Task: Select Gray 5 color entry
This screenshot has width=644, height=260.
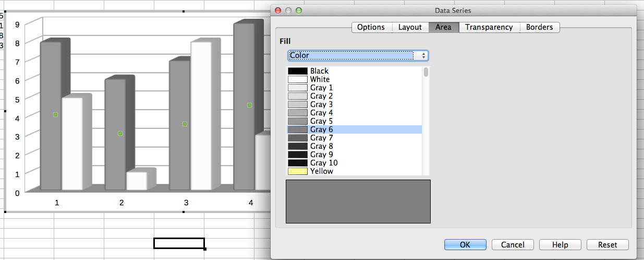Action: click(355, 121)
